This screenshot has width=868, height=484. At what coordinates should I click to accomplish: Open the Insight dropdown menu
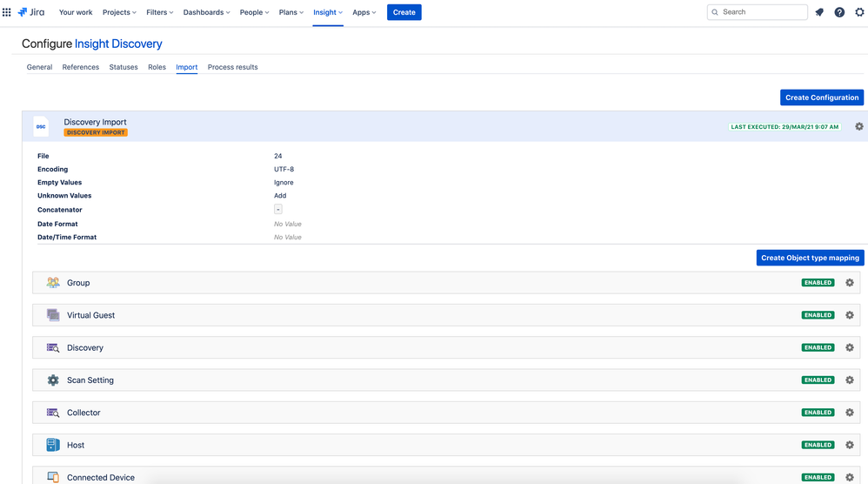click(x=328, y=12)
